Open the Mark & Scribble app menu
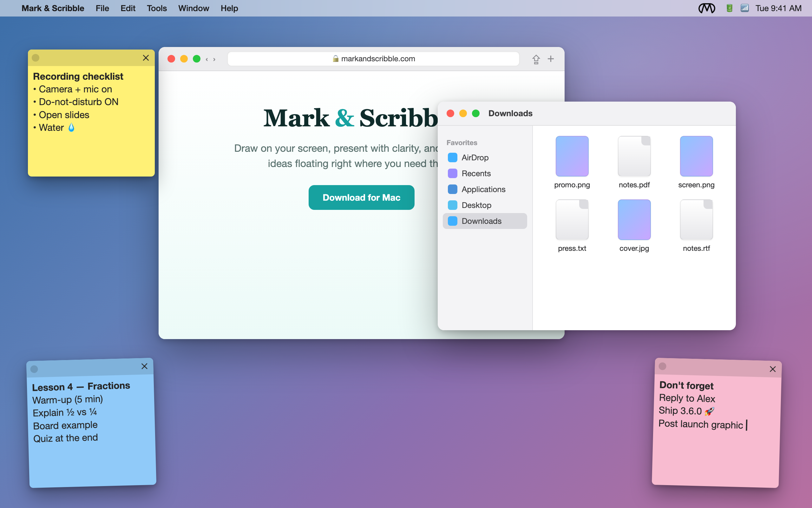The width and height of the screenshot is (812, 508). point(53,8)
